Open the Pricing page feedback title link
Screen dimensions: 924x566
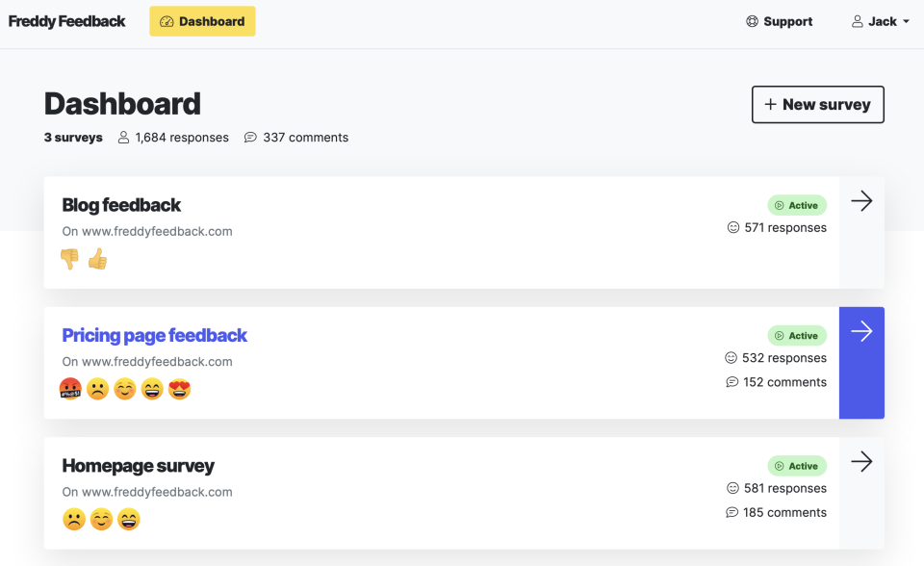(155, 335)
